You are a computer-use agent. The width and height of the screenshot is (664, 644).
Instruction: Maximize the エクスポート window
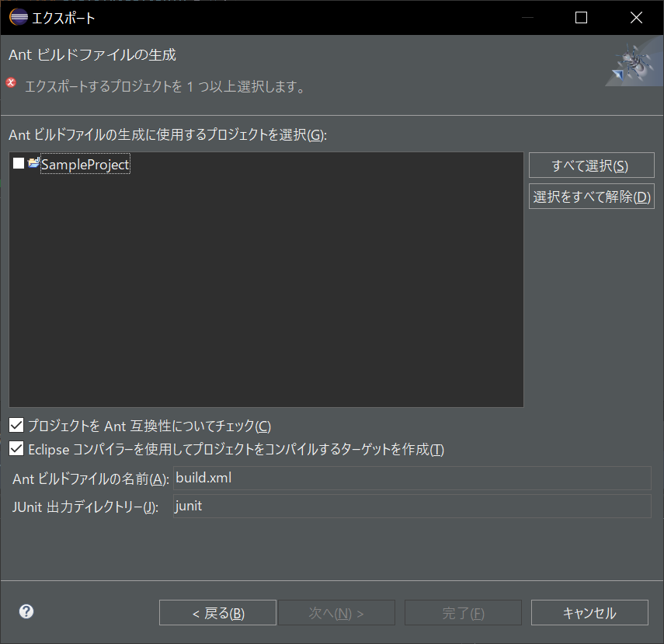click(580, 17)
